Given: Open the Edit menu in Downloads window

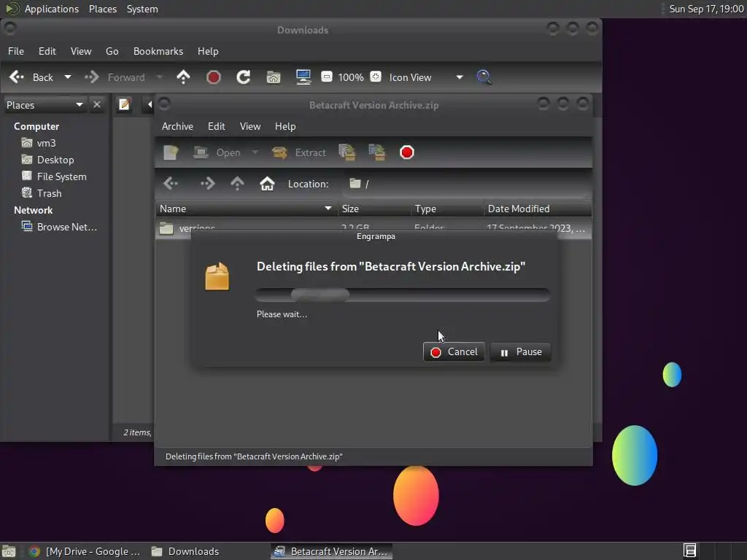Looking at the screenshot, I should [47, 51].
